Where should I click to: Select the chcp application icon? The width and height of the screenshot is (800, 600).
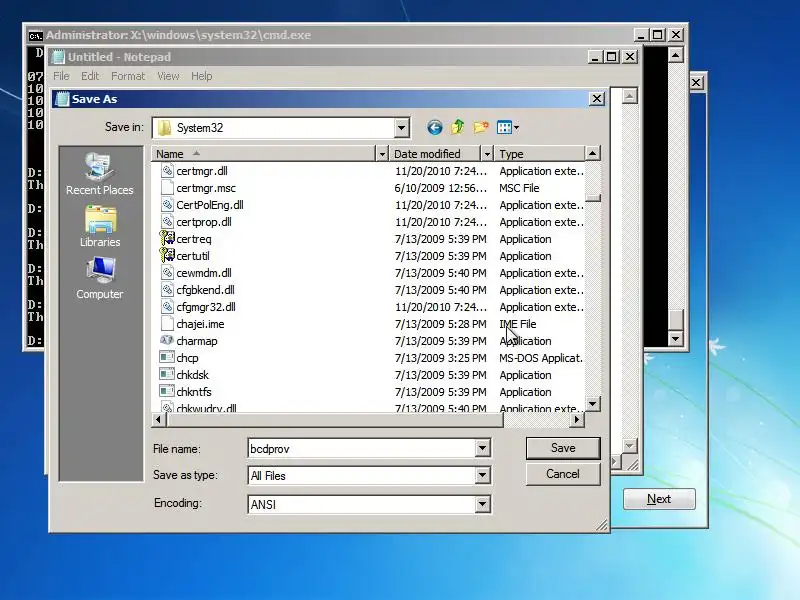point(167,357)
